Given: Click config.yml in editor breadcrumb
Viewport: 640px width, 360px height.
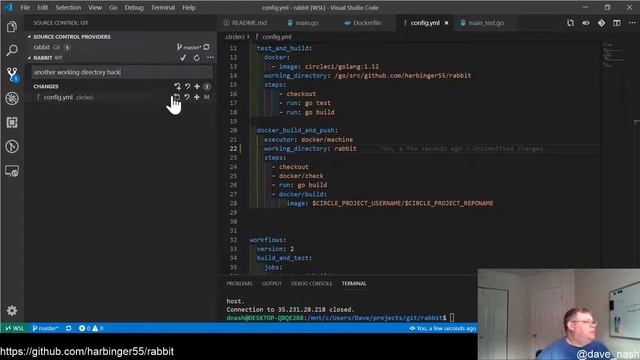Looking at the screenshot, I should 276,37.
